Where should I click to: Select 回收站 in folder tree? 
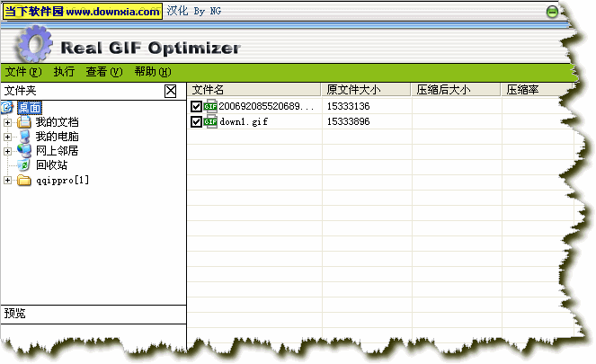(x=52, y=165)
